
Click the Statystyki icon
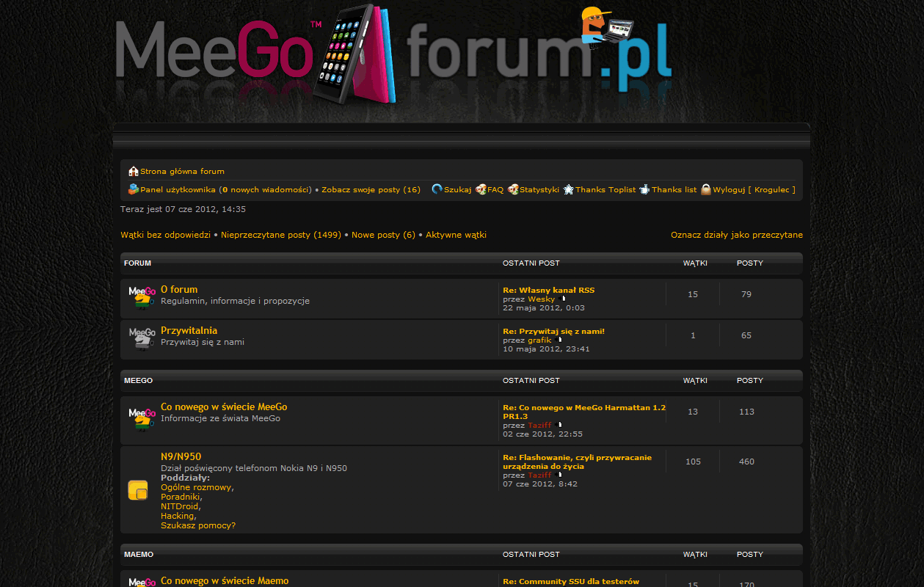(513, 189)
